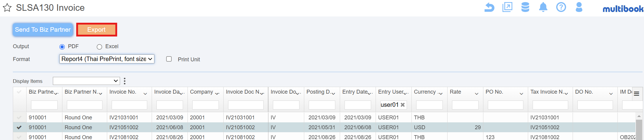Open the notifications bell
644x140 pixels.
click(543, 7)
